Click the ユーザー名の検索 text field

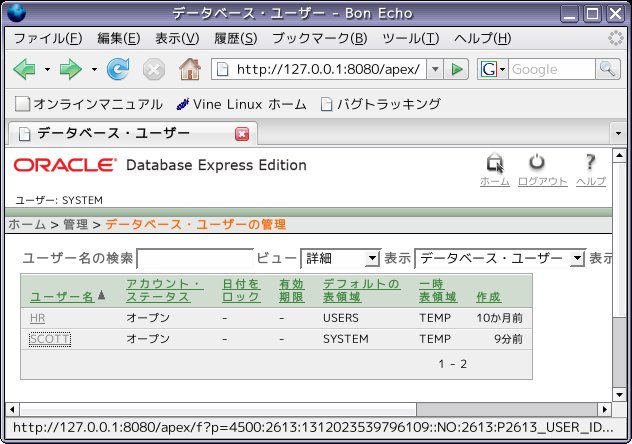195,258
